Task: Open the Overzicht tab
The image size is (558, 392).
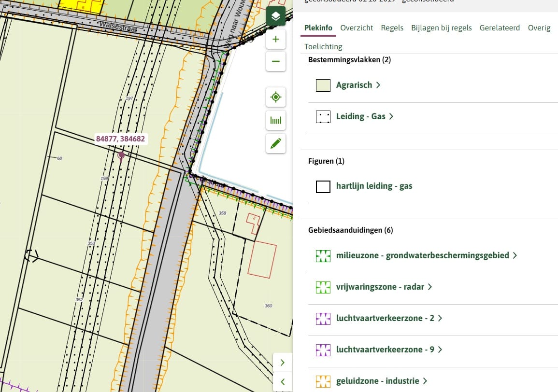Action: 357,28
